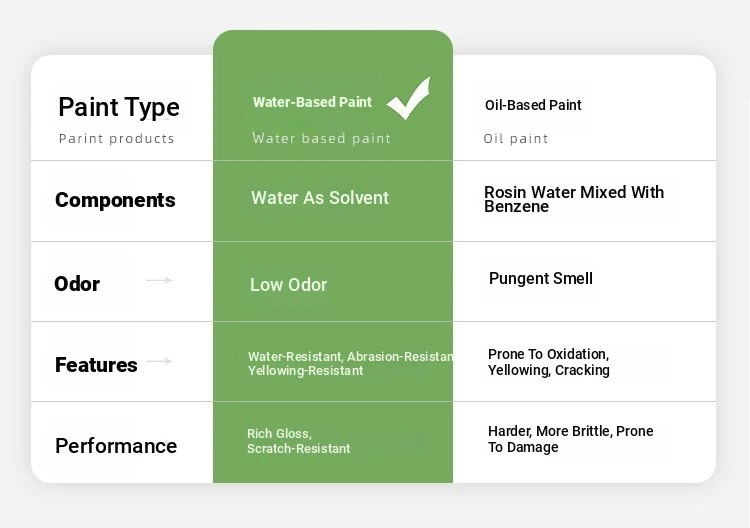Click the Water-Based Paint column header
Image resolution: width=750 pixels, height=528 pixels.
click(x=312, y=102)
